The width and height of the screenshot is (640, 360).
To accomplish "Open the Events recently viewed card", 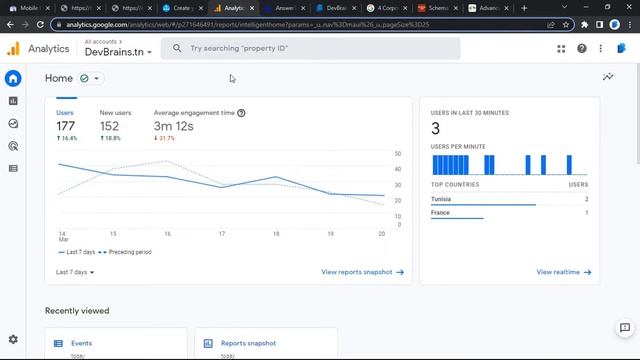I will 116,343.
